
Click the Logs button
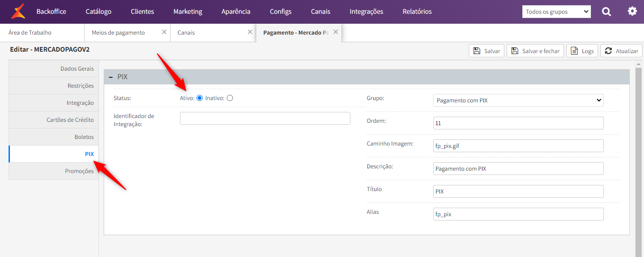pyautogui.click(x=582, y=51)
